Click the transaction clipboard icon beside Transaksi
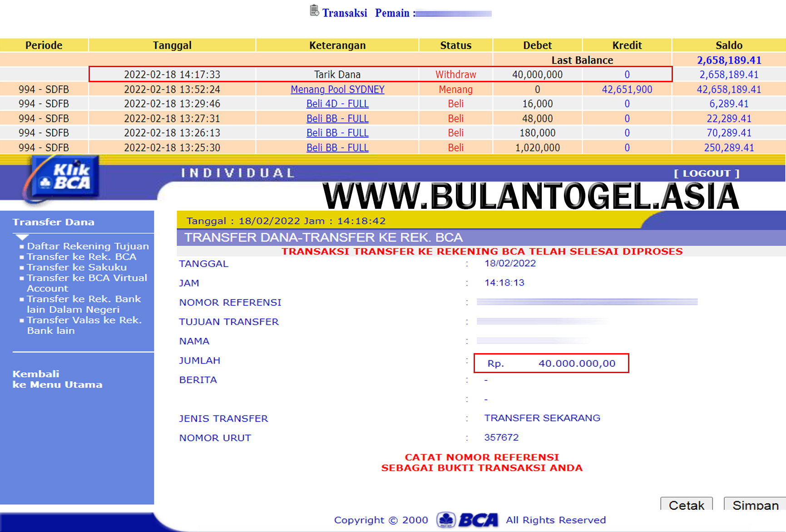This screenshot has width=786, height=532. [x=314, y=10]
